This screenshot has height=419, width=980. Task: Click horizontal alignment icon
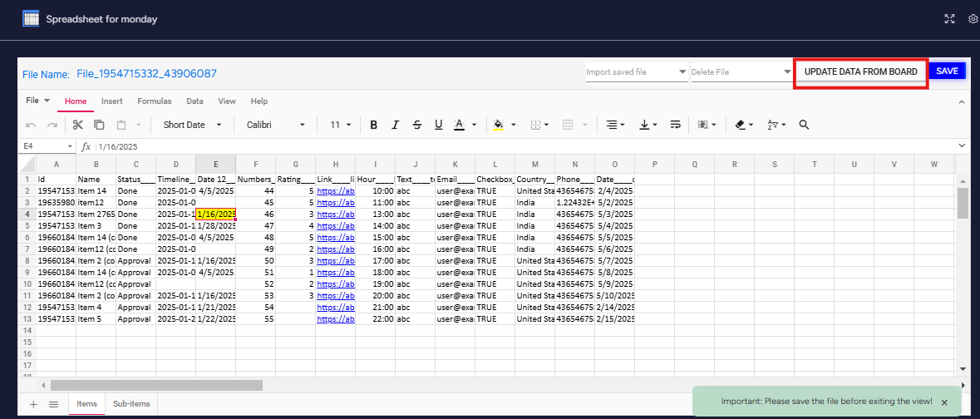[x=612, y=125]
